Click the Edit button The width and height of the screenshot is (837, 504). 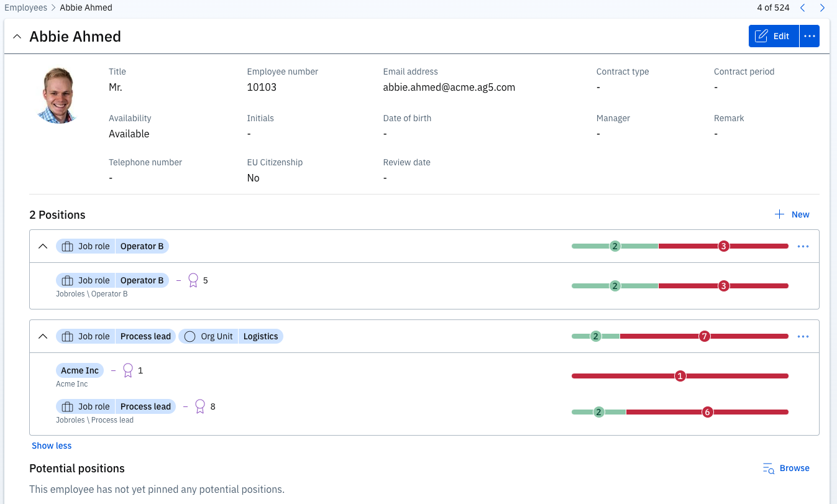coord(773,36)
